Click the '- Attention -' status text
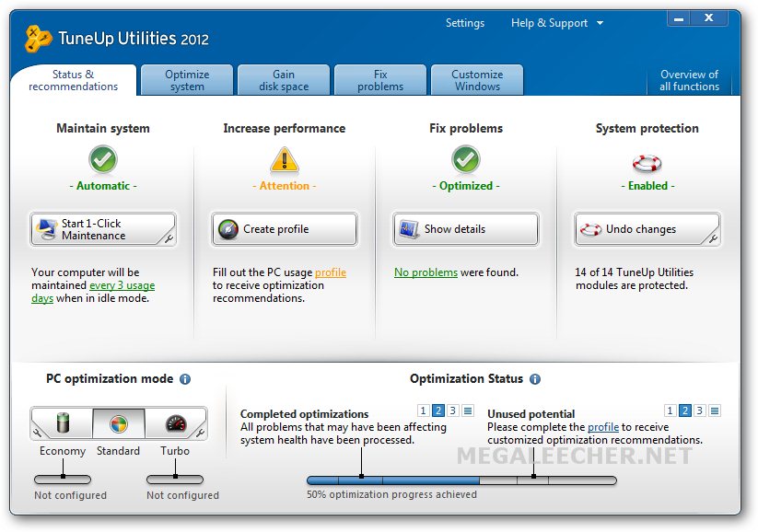 coord(285,186)
